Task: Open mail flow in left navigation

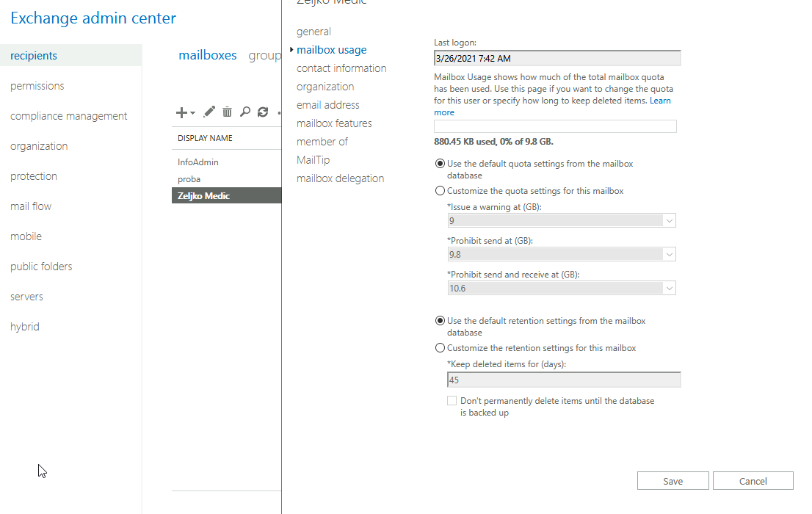Action: click(x=31, y=206)
